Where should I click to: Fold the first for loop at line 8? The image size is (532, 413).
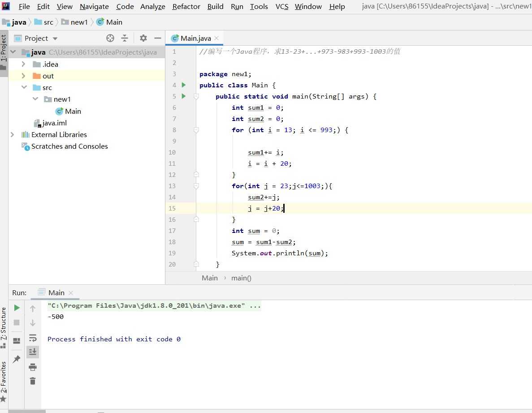196,130
